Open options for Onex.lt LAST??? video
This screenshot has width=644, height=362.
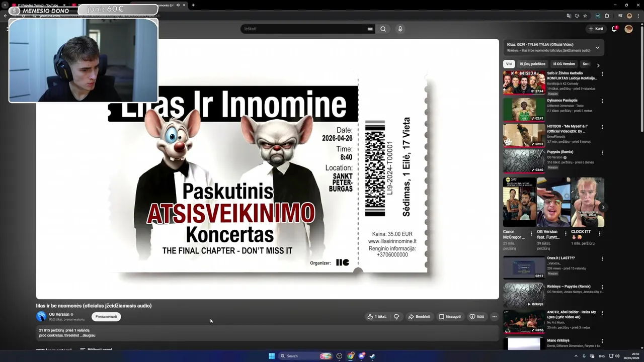tap(602, 259)
